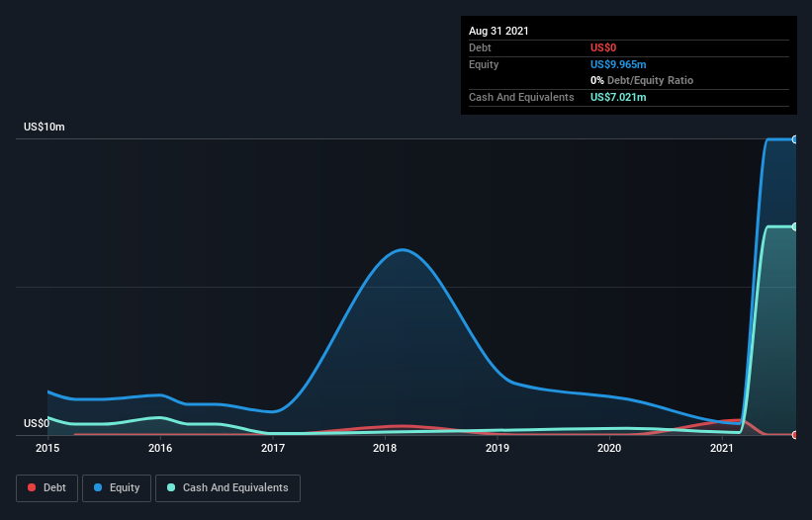Screen dimensions: 812x520
Task: Click the 2021 x-axis label
Action: 722,448
